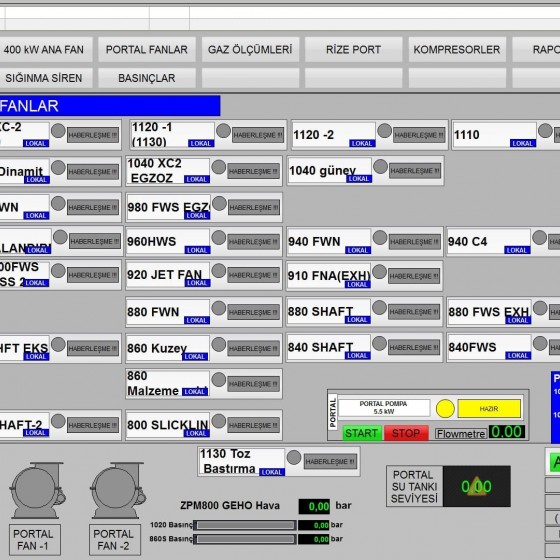560x560 pixels.
Task: Click LOKAL badge on 800 SLICKLIN
Action: tap(196, 433)
